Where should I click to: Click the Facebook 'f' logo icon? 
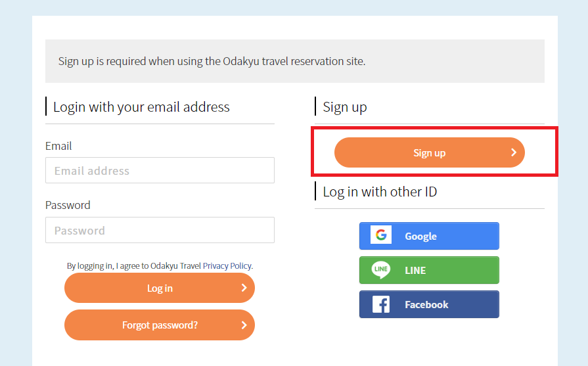(381, 304)
